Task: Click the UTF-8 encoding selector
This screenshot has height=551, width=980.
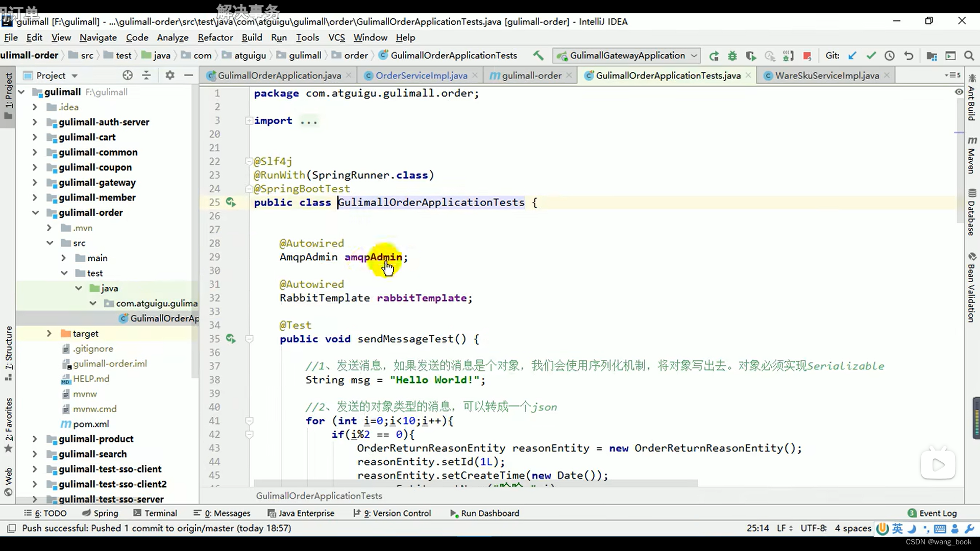Action: point(814,529)
